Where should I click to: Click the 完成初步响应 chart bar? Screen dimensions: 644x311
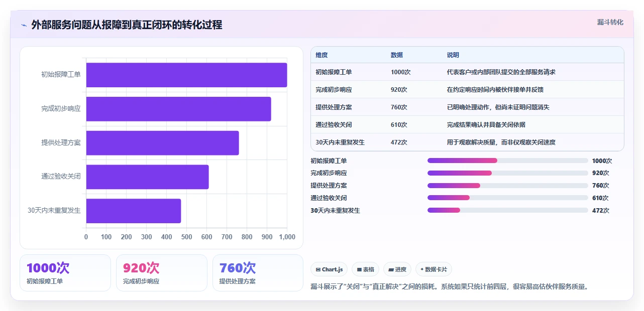[178, 109]
